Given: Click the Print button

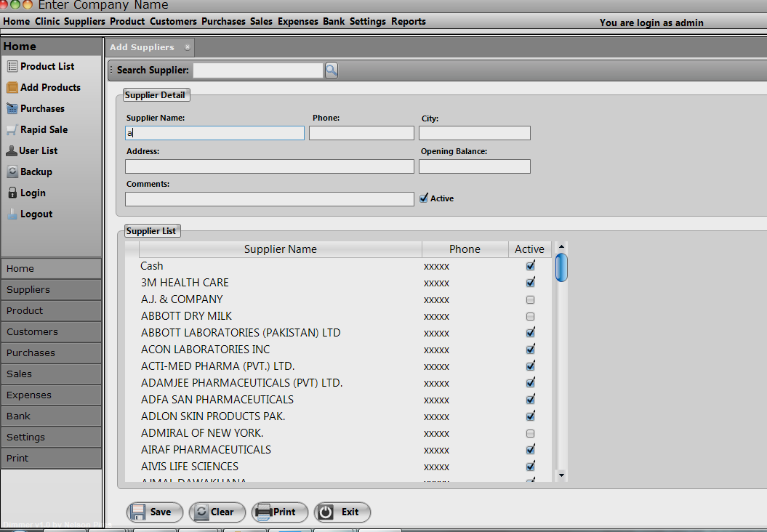Looking at the screenshot, I should click(280, 512).
